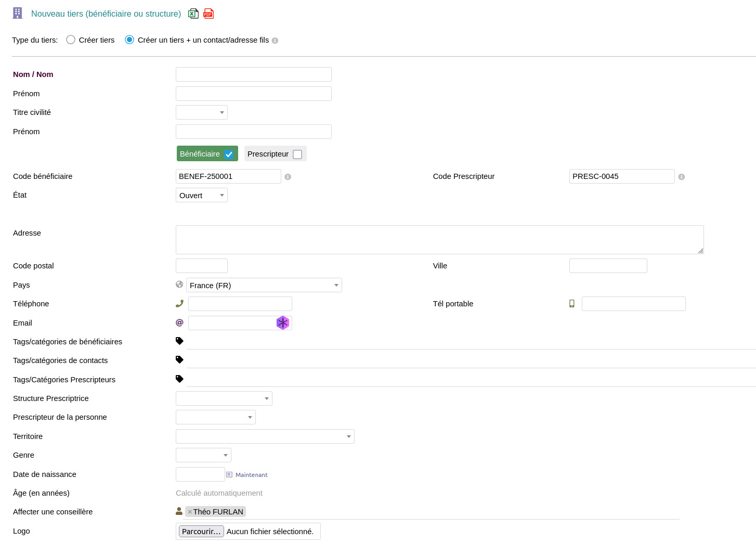Click the Maintenant link
The width and height of the screenshot is (756, 543).
pos(251,475)
